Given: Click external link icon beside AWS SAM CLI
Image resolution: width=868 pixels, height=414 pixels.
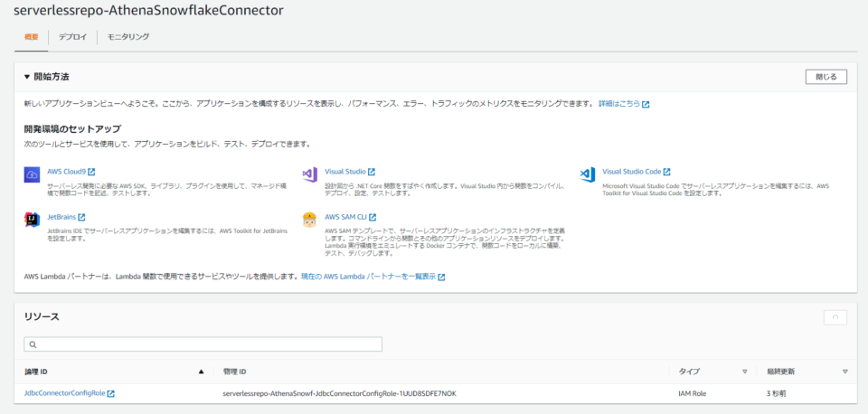Looking at the screenshot, I should 373,217.
